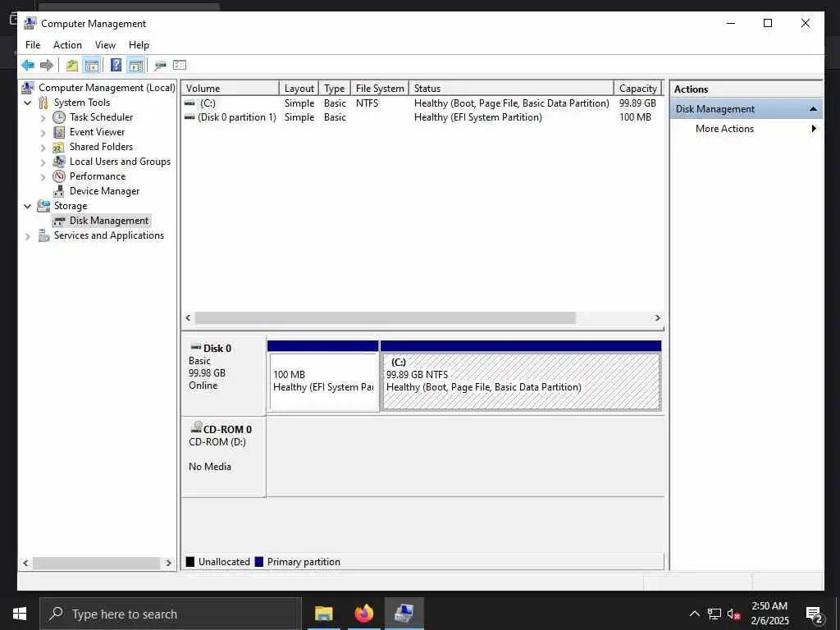Collapse the Storage node
Viewport: 840px width, 630px height.
pyautogui.click(x=28, y=206)
